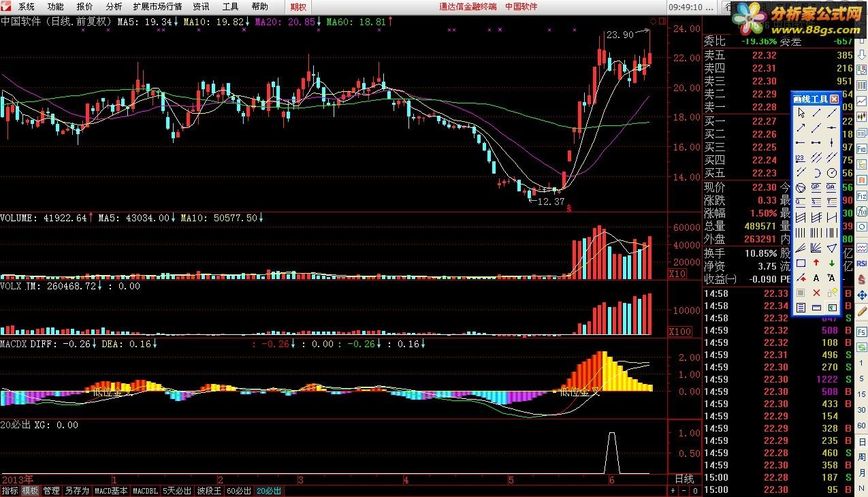Open the RSI indicator sidebar icon

tap(862, 263)
